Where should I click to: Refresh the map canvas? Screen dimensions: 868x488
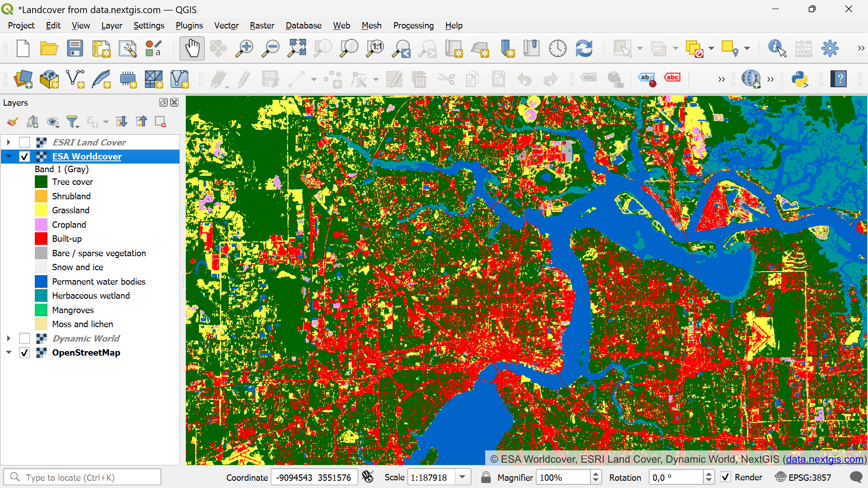pyautogui.click(x=584, y=48)
